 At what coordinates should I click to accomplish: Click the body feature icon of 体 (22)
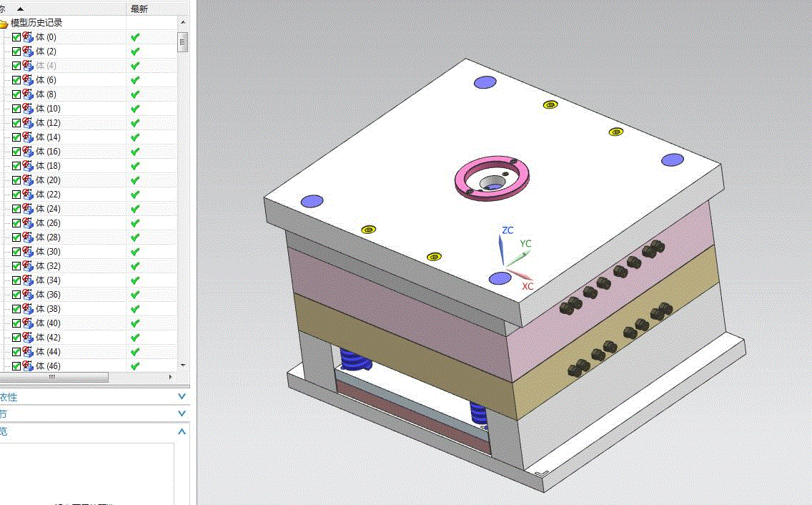pos(28,195)
